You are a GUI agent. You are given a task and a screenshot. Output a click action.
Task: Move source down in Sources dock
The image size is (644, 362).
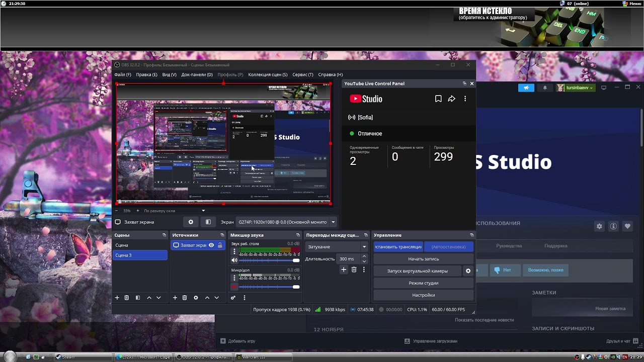point(216,298)
